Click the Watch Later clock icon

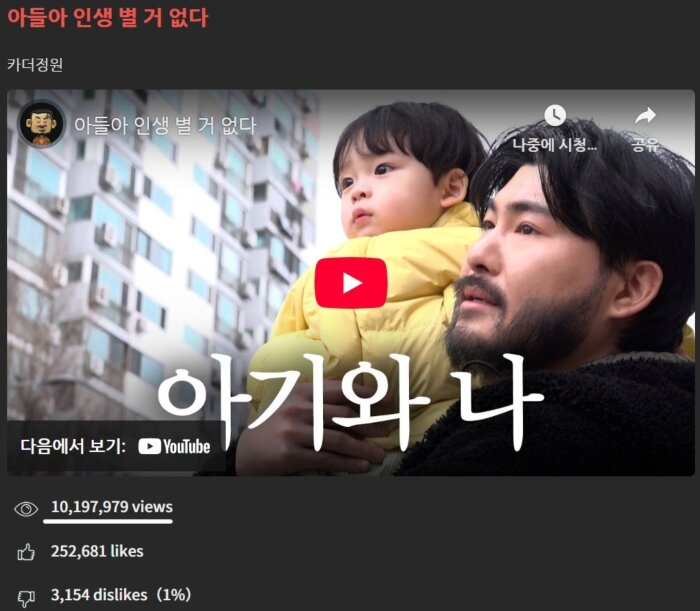pyautogui.click(x=555, y=116)
